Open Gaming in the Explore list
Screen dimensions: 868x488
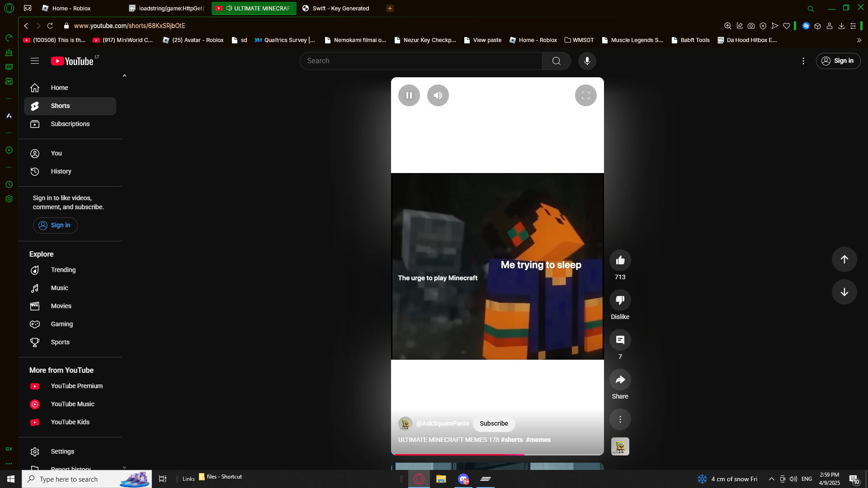click(x=70, y=324)
